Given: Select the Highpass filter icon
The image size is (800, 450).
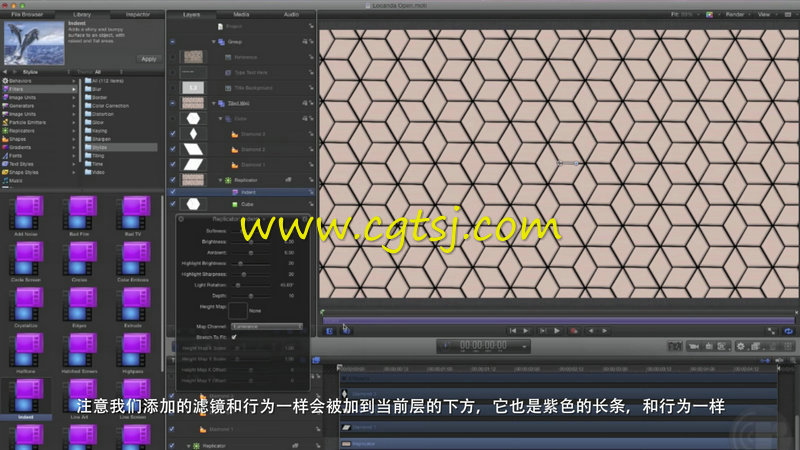Looking at the screenshot, I should [133, 350].
